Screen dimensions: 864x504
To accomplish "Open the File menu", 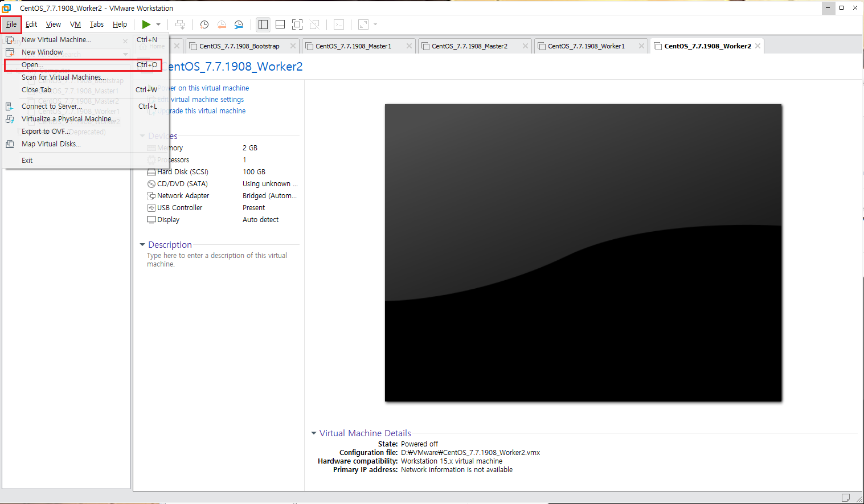I will point(11,24).
